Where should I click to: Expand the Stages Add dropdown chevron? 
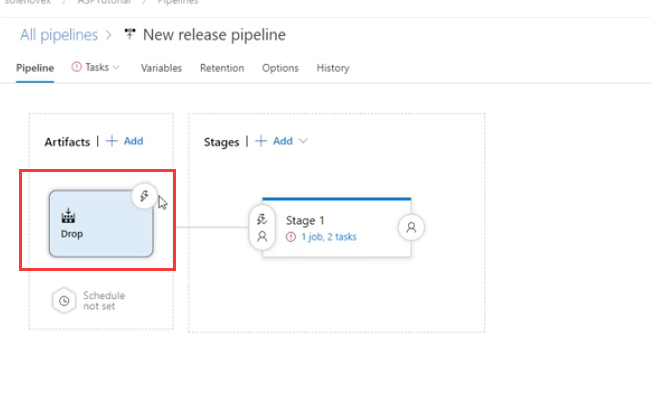click(x=303, y=141)
